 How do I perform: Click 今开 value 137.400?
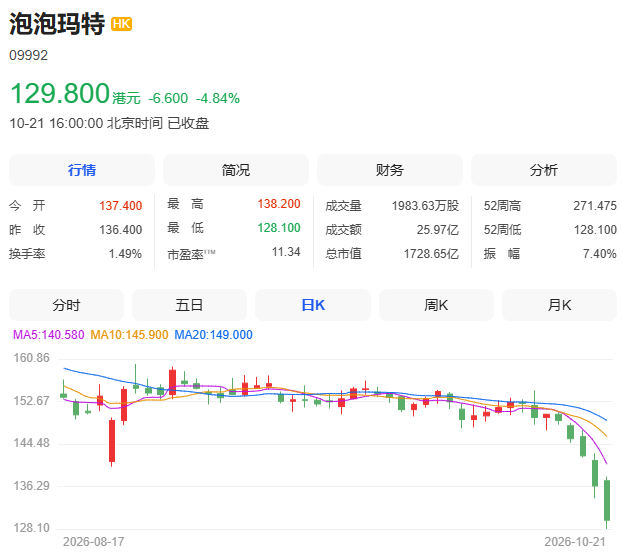click(x=121, y=206)
